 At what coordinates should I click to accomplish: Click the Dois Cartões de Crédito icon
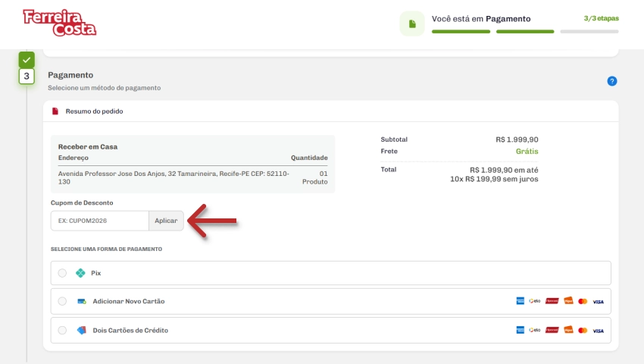(81, 331)
